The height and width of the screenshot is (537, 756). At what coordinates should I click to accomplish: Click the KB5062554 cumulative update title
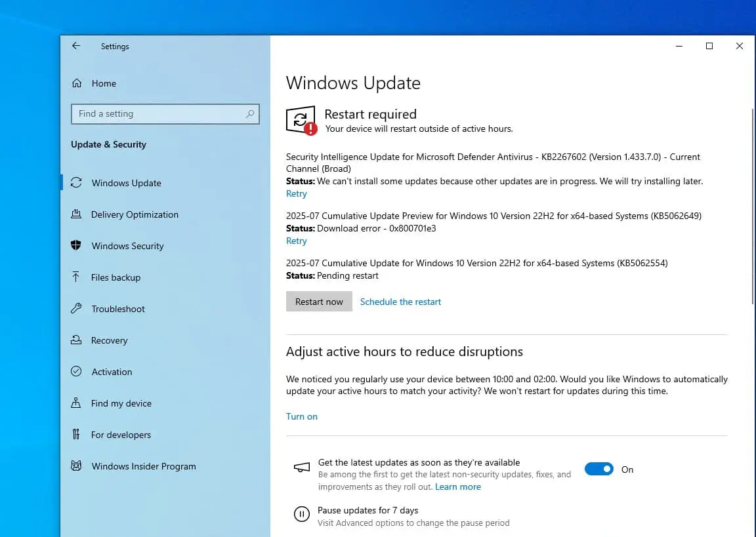pyautogui.click(x=477, y=263)
